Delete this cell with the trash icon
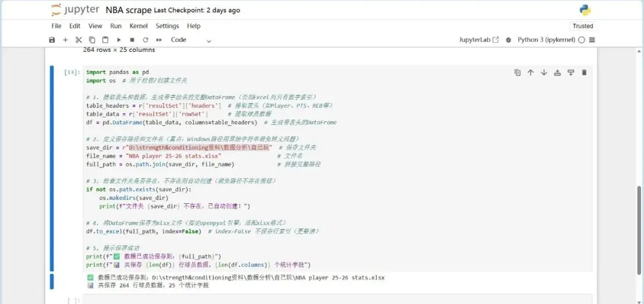This screenshot has height=304, width=644. tap(584, 73)
